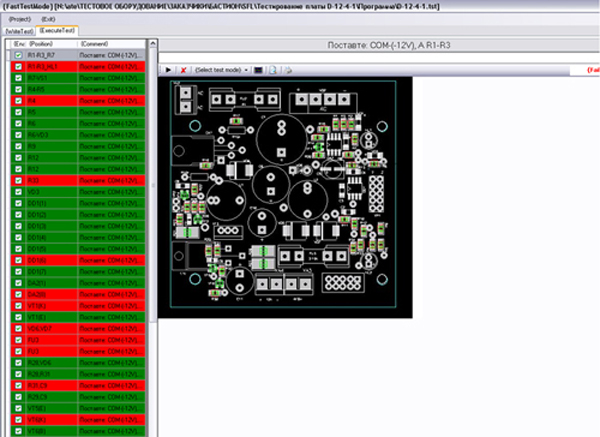Click the print icon in toolbar
The image size is (600, 437).
286,70
